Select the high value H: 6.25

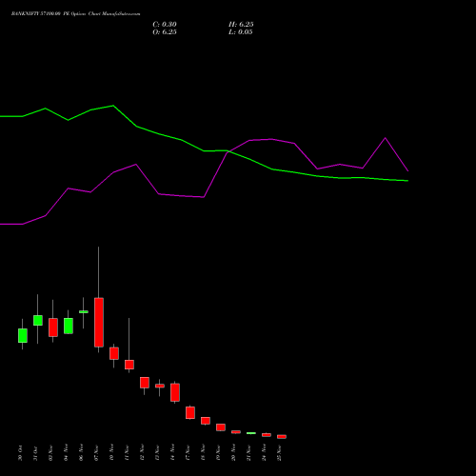coord(241,25)
